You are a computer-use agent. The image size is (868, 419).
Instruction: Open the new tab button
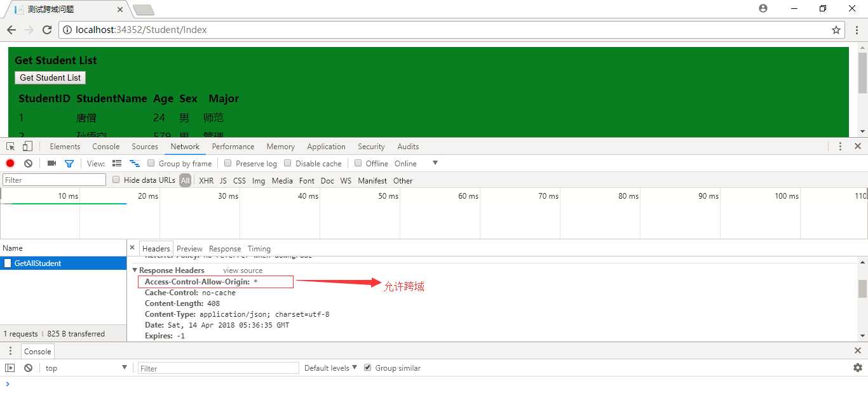144,10
